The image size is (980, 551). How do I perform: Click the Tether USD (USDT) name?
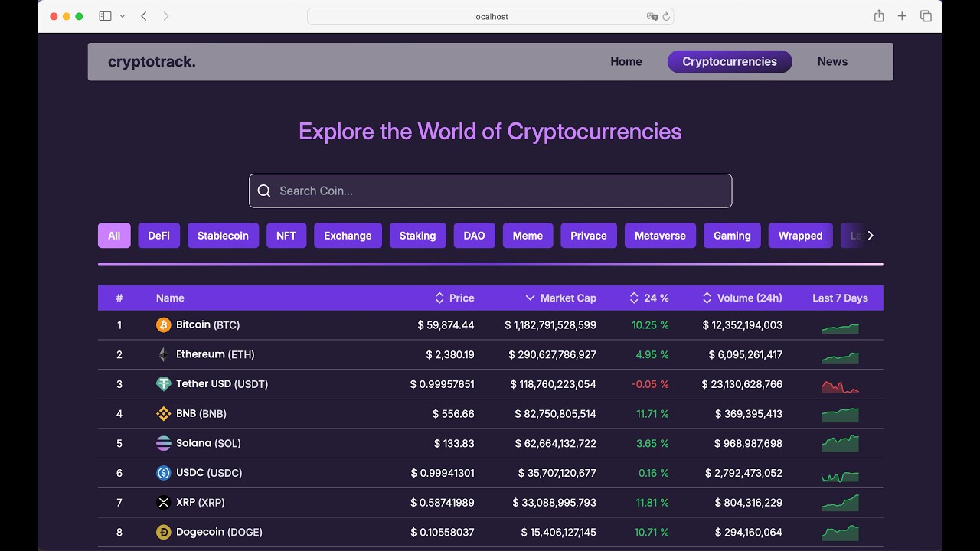pyautogui.click(x=222, y=384)
